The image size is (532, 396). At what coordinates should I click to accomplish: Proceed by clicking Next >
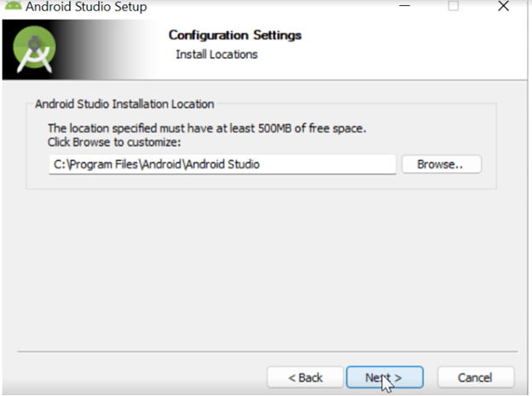point(384,377)
